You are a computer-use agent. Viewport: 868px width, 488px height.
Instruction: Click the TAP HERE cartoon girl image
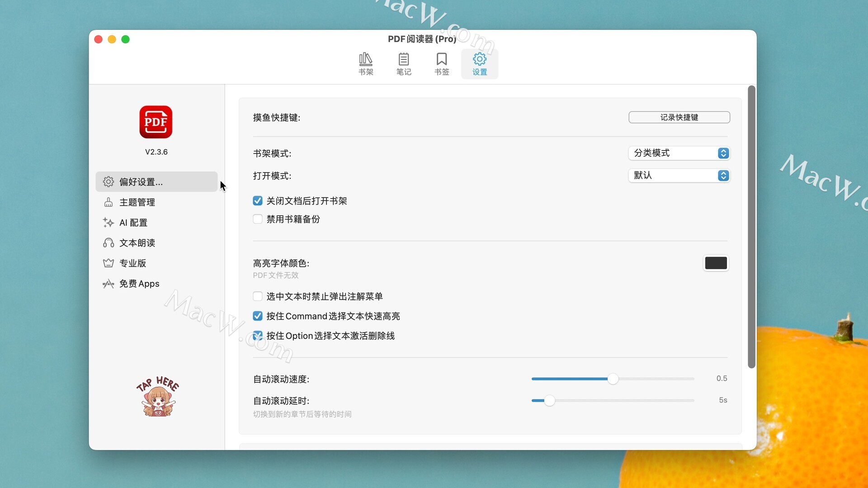pyautogui.click(x=157, y=396)
